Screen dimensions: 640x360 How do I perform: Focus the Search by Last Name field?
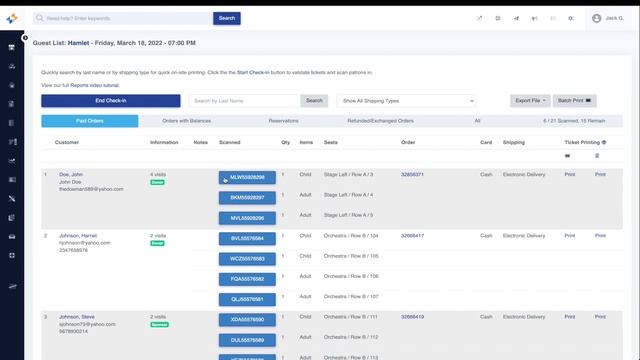(244, 101)
